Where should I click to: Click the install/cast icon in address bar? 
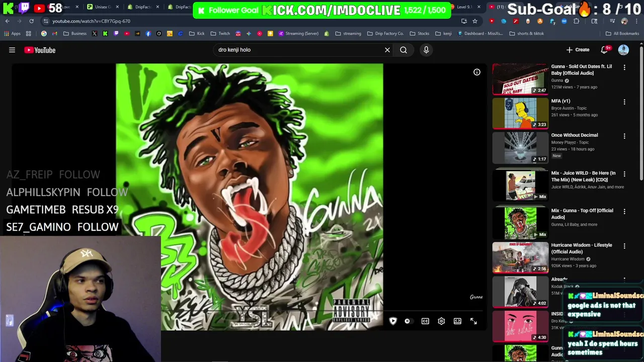[464, 21]
